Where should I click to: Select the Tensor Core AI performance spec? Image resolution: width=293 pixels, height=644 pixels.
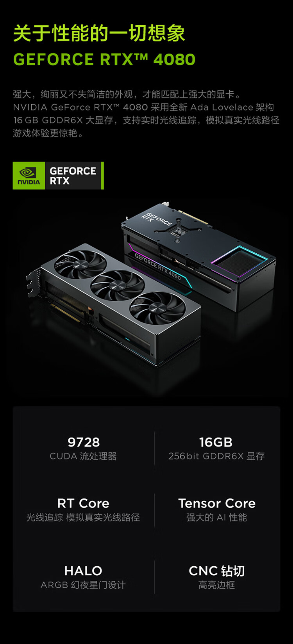pyautogui.click(x=217, y=510)
